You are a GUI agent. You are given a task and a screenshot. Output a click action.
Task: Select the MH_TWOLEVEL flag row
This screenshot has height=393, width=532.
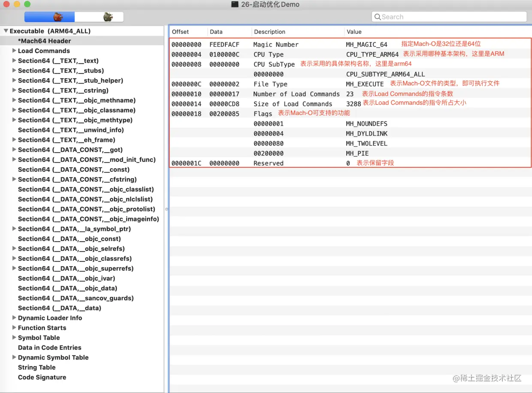(351, 143)
